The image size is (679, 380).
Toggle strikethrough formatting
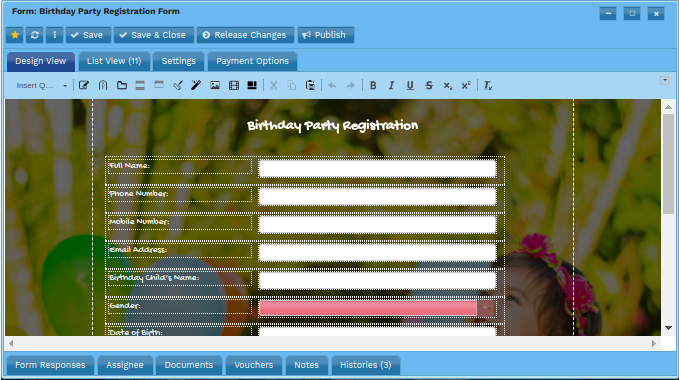pos(429,86)
